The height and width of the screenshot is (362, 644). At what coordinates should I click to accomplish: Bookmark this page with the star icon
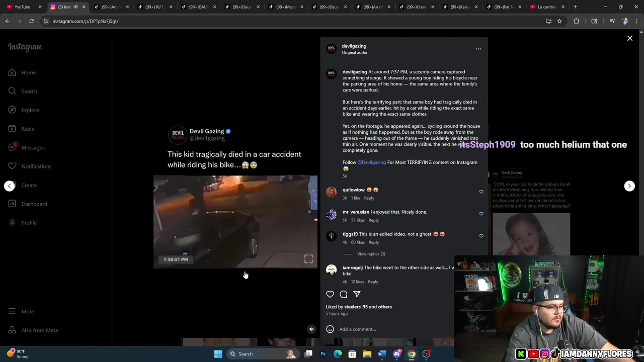click(559, 21)
